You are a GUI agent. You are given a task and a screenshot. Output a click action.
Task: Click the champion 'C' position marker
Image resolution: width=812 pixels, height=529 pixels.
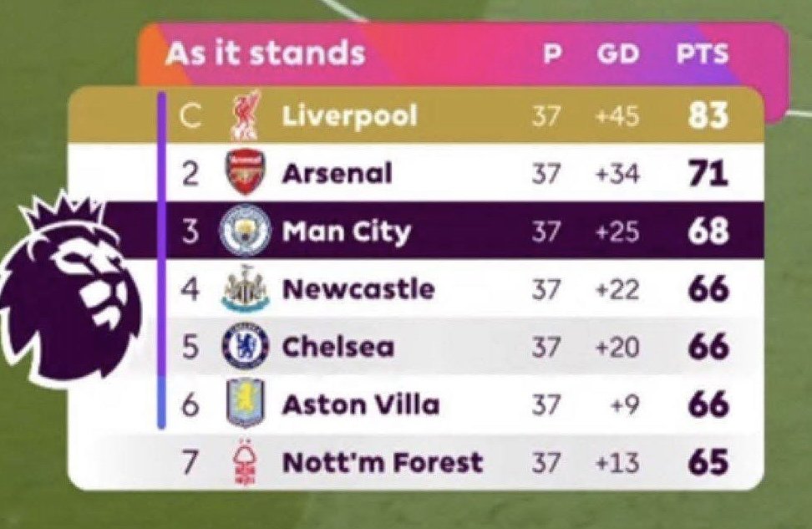click(190, 115)
